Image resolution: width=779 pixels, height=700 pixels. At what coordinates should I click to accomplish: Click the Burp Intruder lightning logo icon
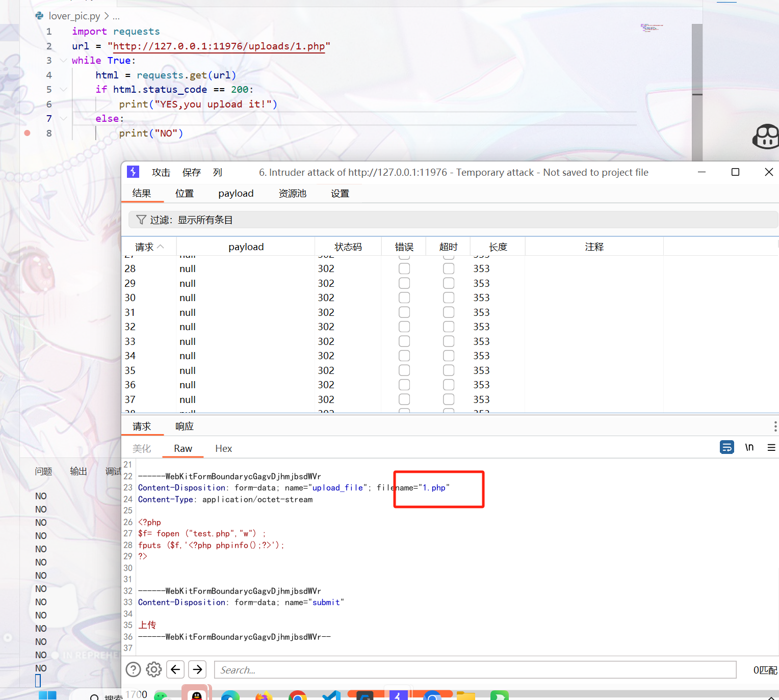click(x=133, y=172)
